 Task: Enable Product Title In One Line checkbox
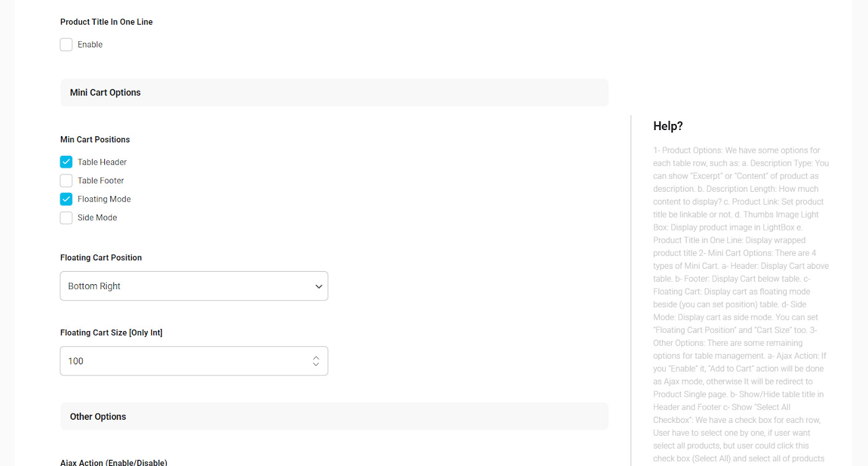click(x=66, y=44)
